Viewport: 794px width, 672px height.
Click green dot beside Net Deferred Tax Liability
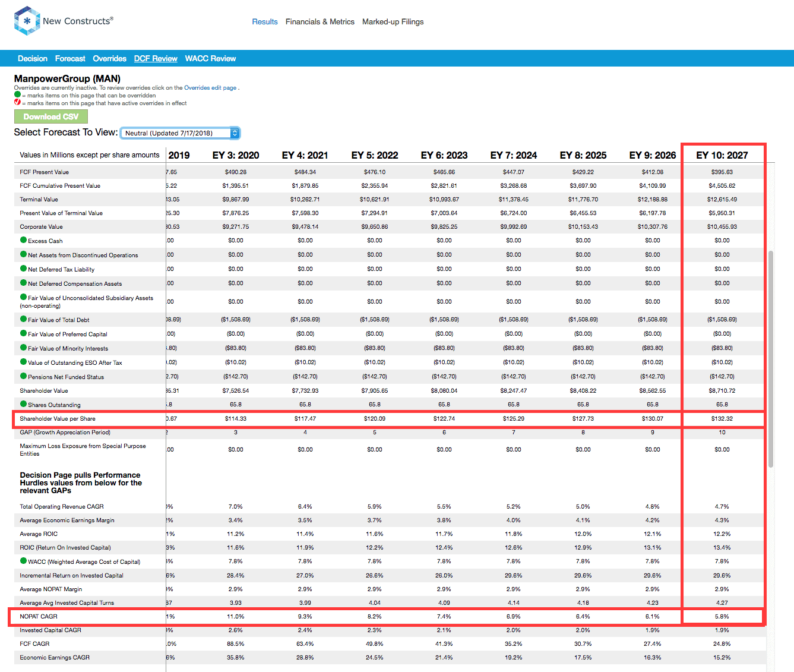[23, 269]
